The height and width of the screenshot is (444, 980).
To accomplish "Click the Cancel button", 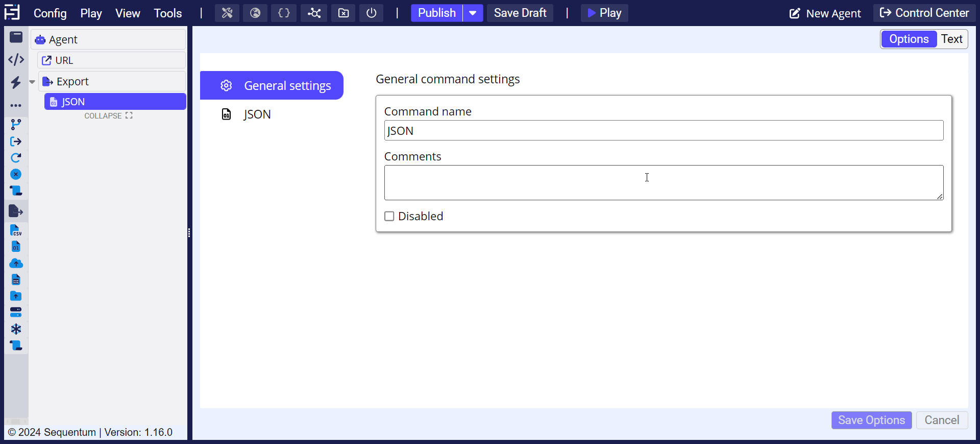I will coord(942,420).
